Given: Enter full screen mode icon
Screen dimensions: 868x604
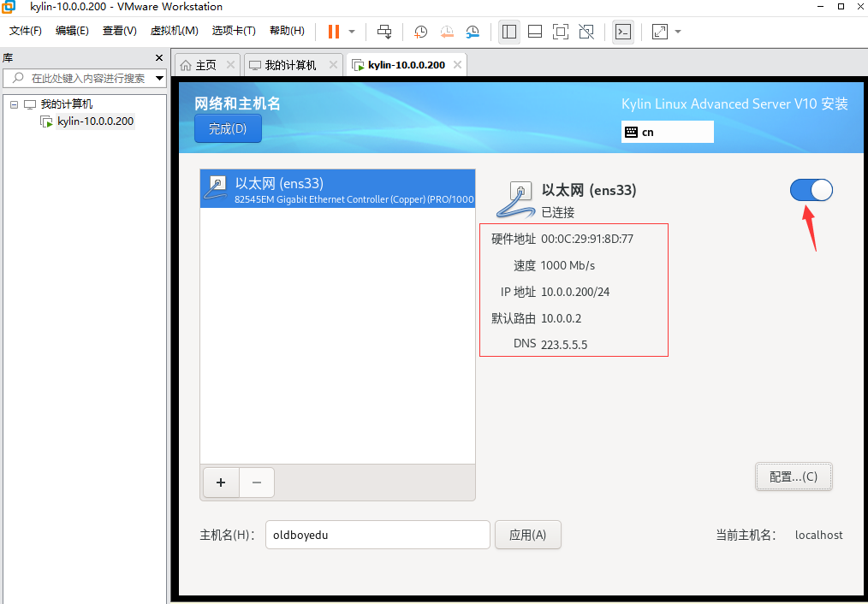Looking at the screenshot, I should [560, 32].
